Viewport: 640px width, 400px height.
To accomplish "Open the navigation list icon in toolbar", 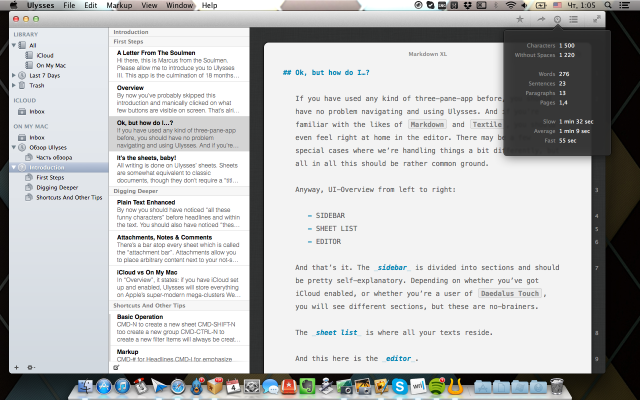I will click(x=574, y=19).
